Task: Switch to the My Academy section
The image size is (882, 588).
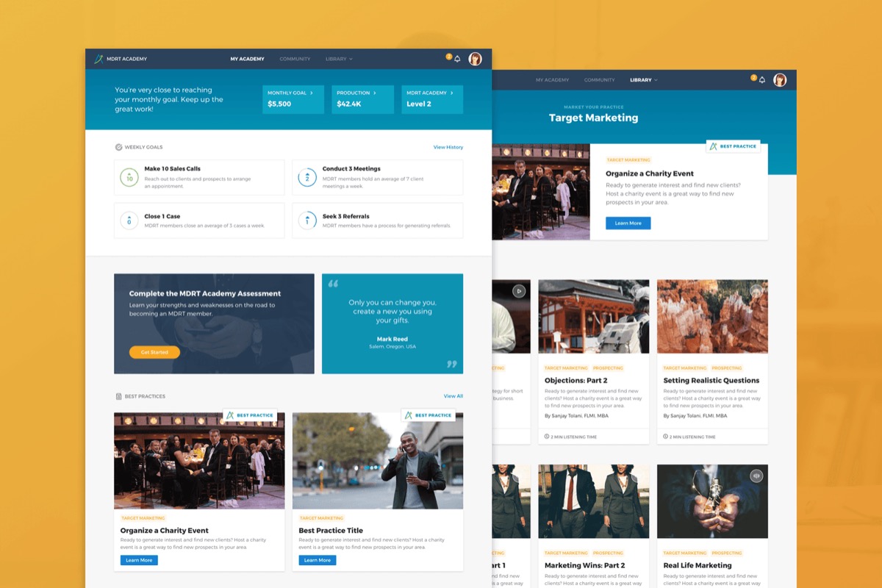Action: (x=248, y=59)
